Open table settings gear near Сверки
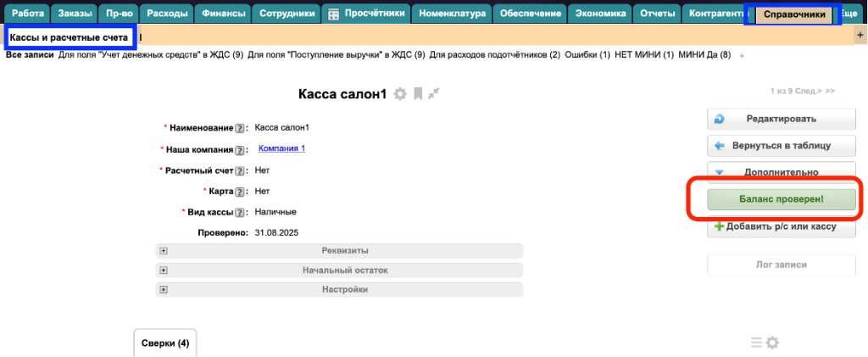Screen dimensions: 868x357 [772, 343]
